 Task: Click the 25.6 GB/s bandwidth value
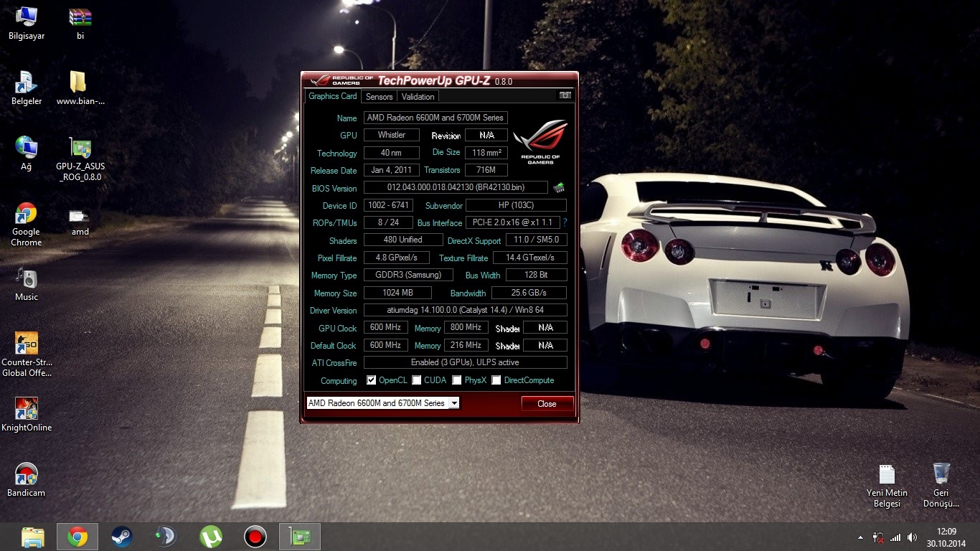529,293
